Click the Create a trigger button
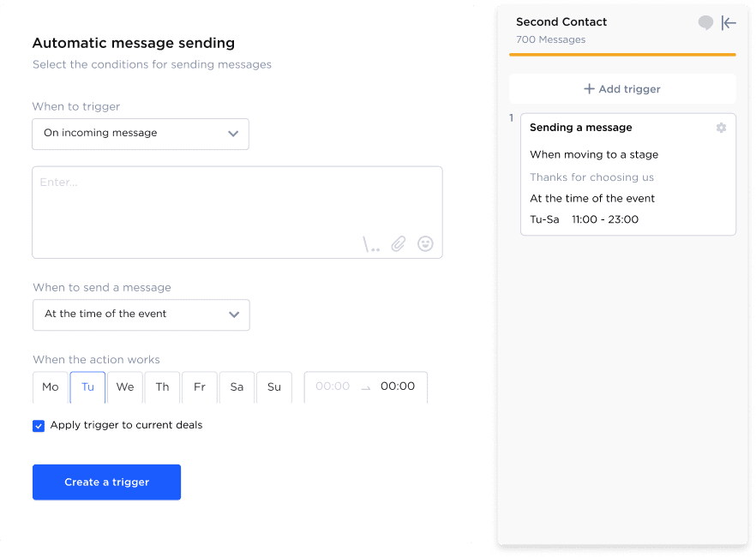This screenshot has height=557, width=756. pyautogui.click(x=106, y=482)
